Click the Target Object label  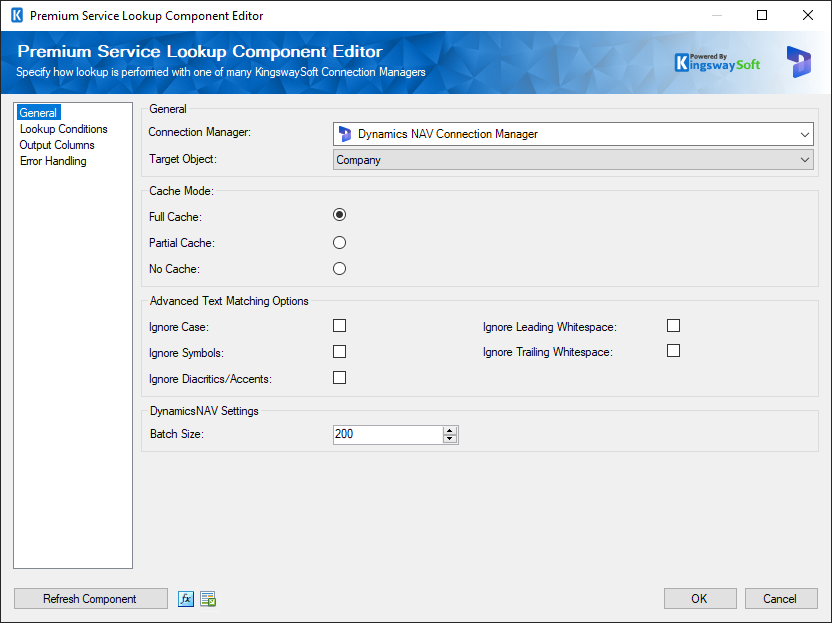coord(183,159)
